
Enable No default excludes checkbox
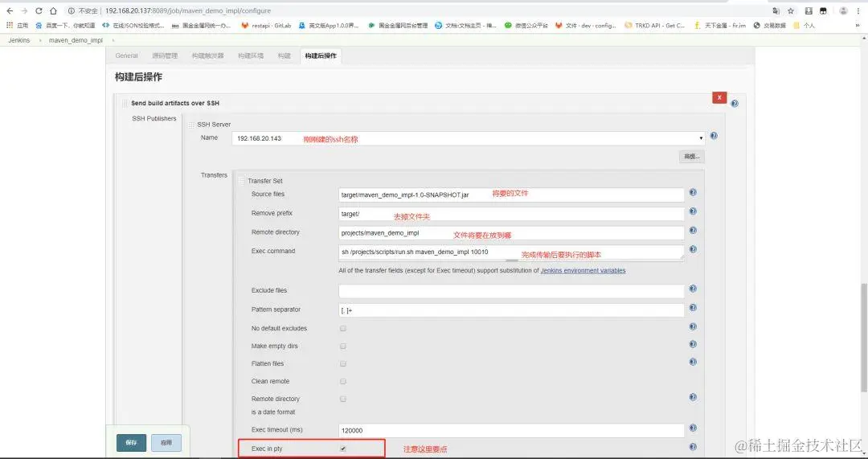342,328
